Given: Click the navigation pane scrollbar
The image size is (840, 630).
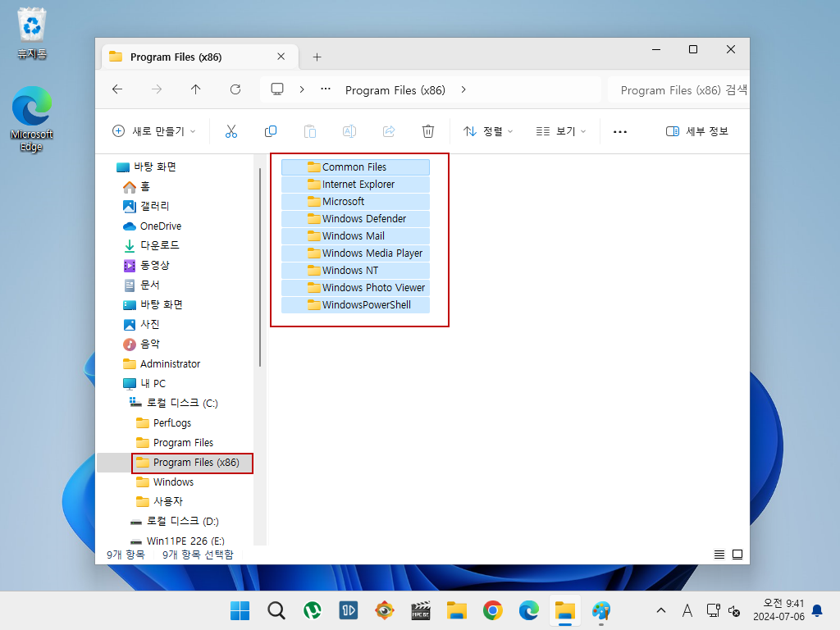Looking at the screenshot, I should click(260, 268).
